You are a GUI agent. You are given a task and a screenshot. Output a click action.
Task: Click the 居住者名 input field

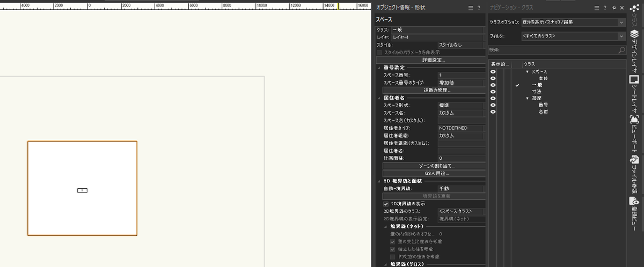[461, 151]
